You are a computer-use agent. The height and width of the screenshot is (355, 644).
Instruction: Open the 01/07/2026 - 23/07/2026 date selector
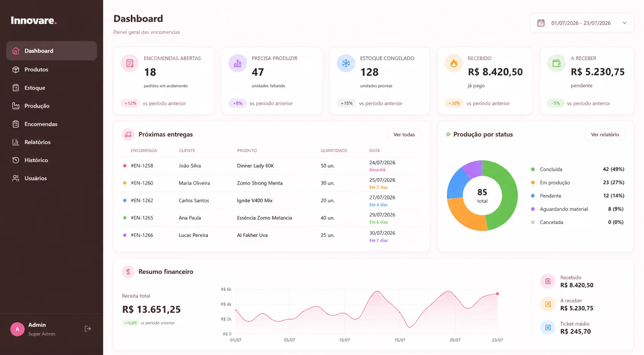tap(582, 23)
